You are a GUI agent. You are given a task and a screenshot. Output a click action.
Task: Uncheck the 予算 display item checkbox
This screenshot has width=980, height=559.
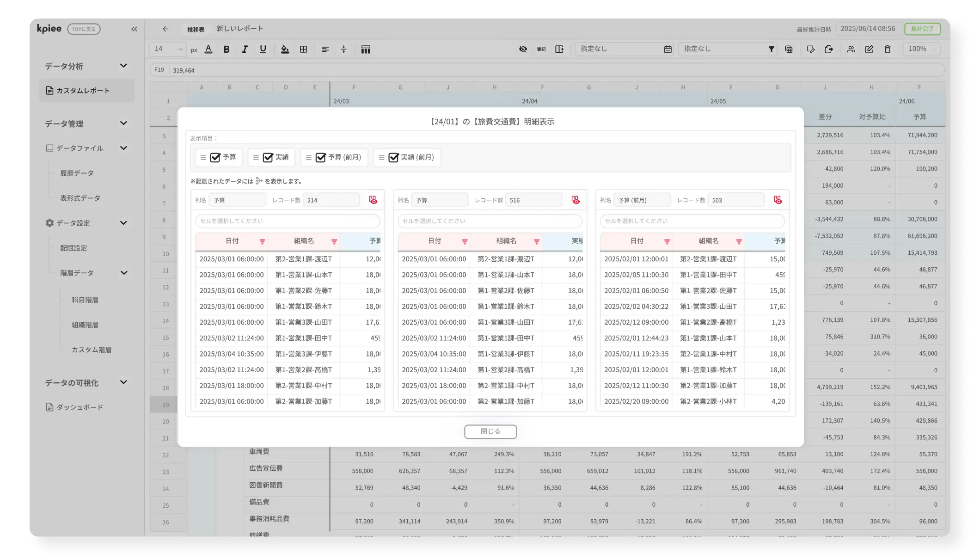click(x=215, y=158)
